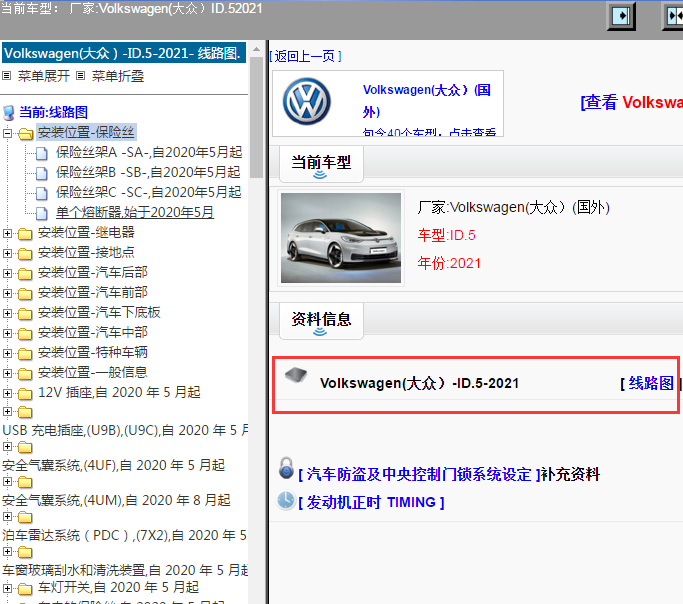The image size is (683, 604).
Task: Click the folder icon of 安装位置-一般信息
Action: click(25, 374)
